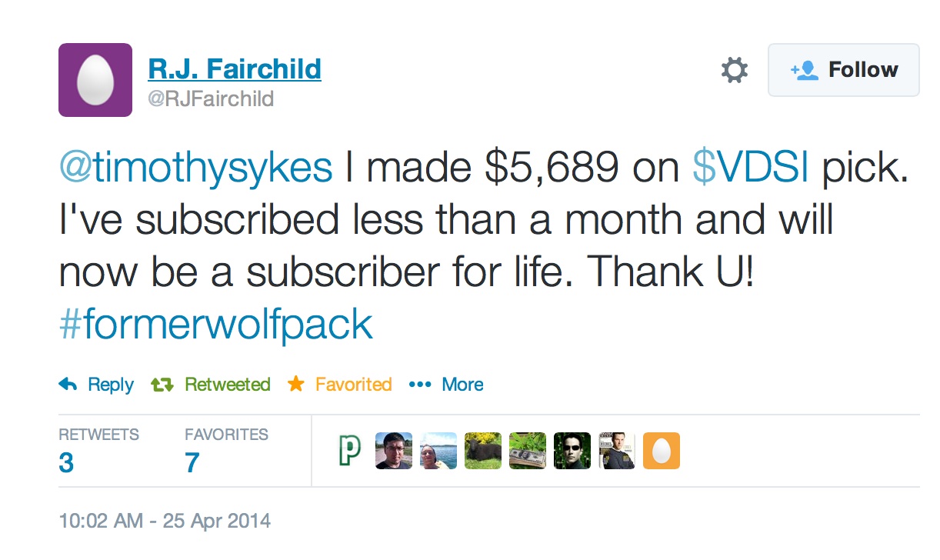Image resolution: width=940 pixels, height=560 pixels.
Task: Click the purple egg profile avatar
Action: coord(95,80)
